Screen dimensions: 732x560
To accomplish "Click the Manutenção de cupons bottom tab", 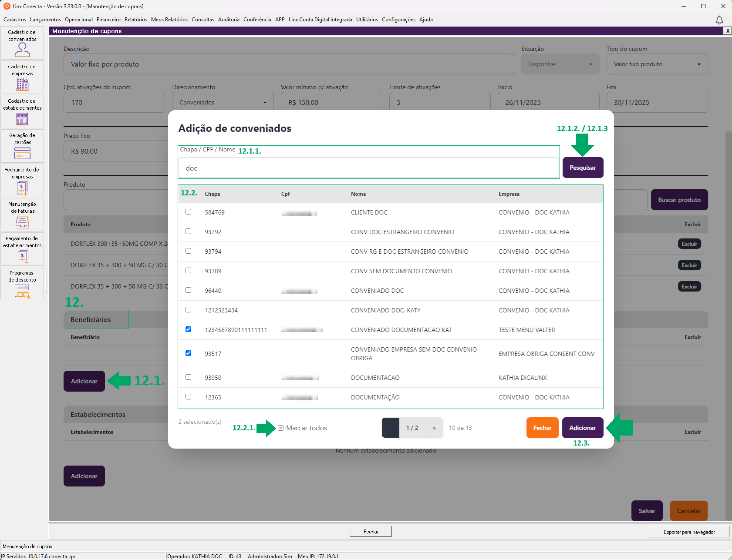I will 27,547.
